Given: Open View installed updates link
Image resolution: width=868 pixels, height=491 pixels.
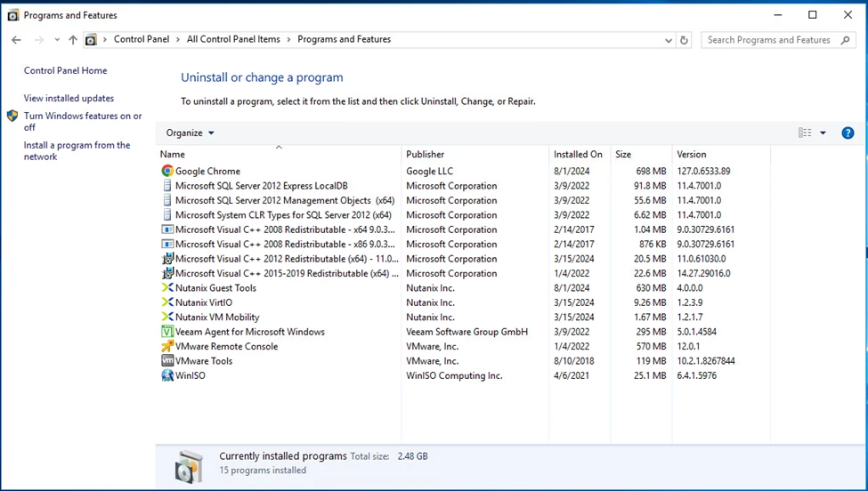Looking at the screenshot, I should click(69, 99).
